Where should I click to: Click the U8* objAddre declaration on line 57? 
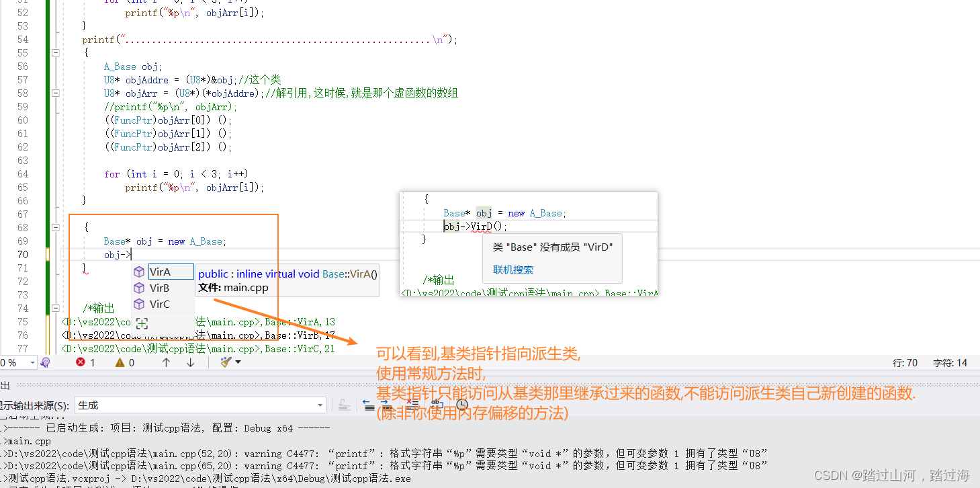point(192,80)
